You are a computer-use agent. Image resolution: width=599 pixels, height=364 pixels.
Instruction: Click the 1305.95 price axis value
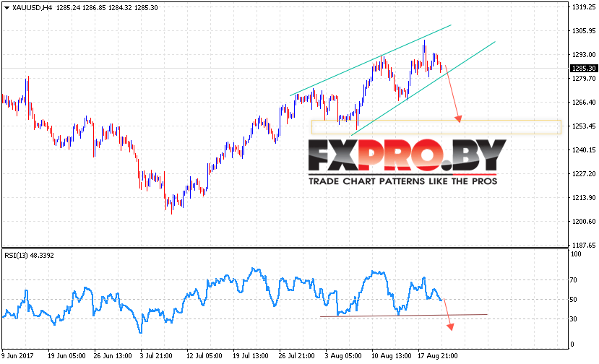tap(584, 30)
